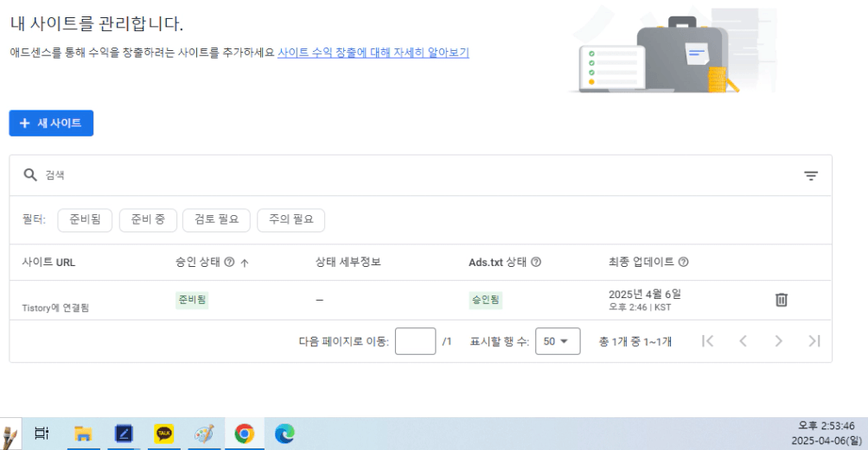The width and height of the screenshot is (868, 450).
Task: Apply the 준비됨 filter chip
Action: [85, 220]
